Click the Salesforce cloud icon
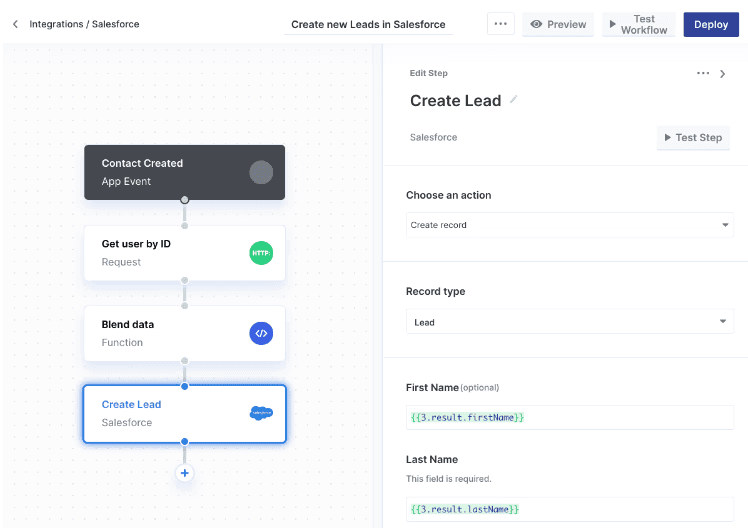 tap(261, 413)
